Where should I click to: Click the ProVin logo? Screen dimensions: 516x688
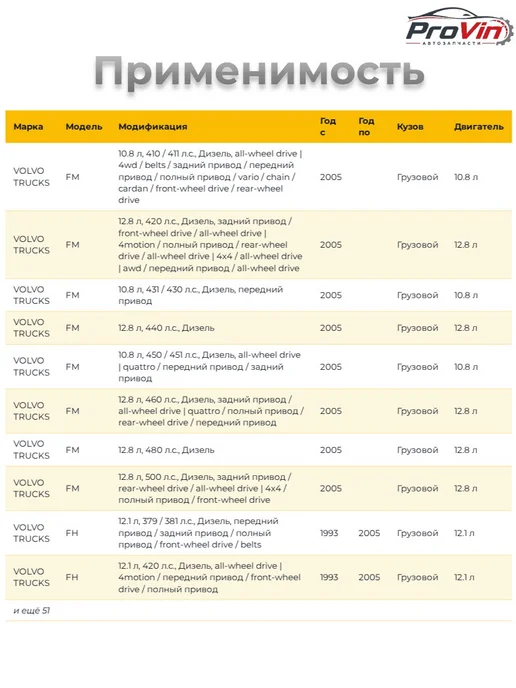(459, 27)
